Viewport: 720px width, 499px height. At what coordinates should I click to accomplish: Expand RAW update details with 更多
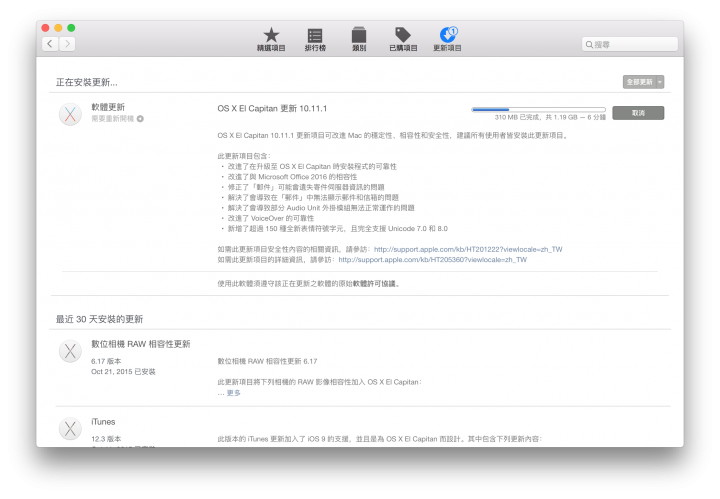tap(233, 393)
